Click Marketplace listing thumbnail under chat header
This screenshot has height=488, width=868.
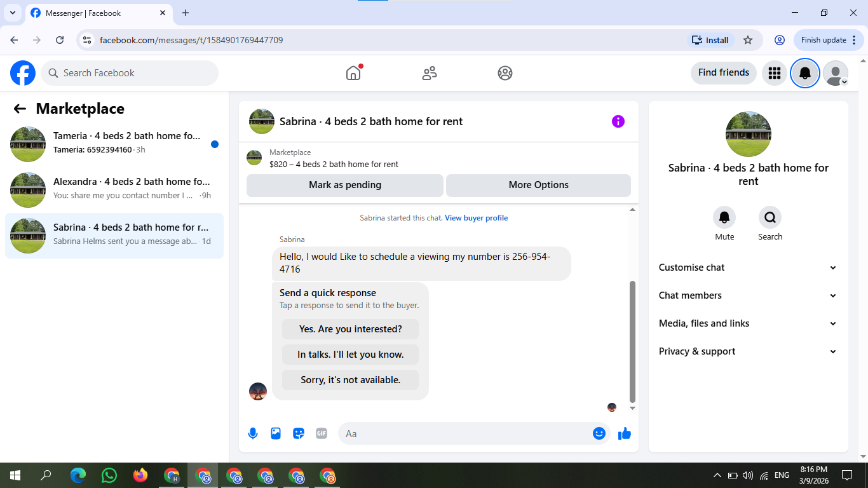254,158
